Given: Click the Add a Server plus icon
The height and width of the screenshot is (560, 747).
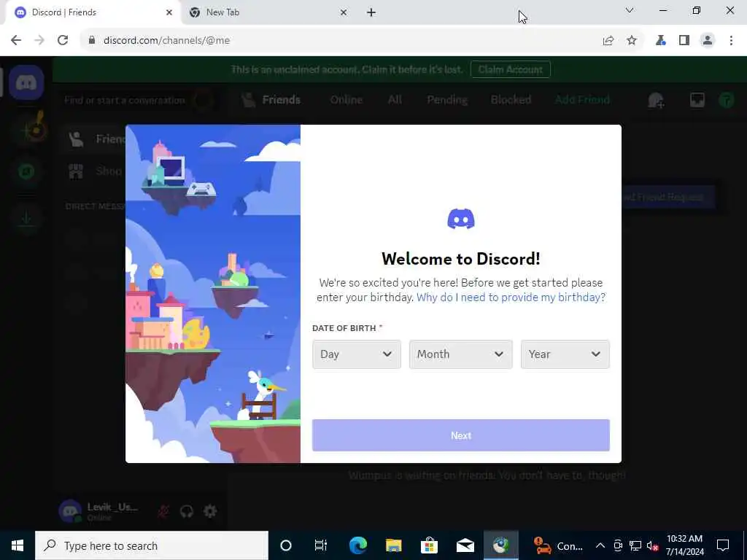Looking at the screenshot, I should pos(27,130).
